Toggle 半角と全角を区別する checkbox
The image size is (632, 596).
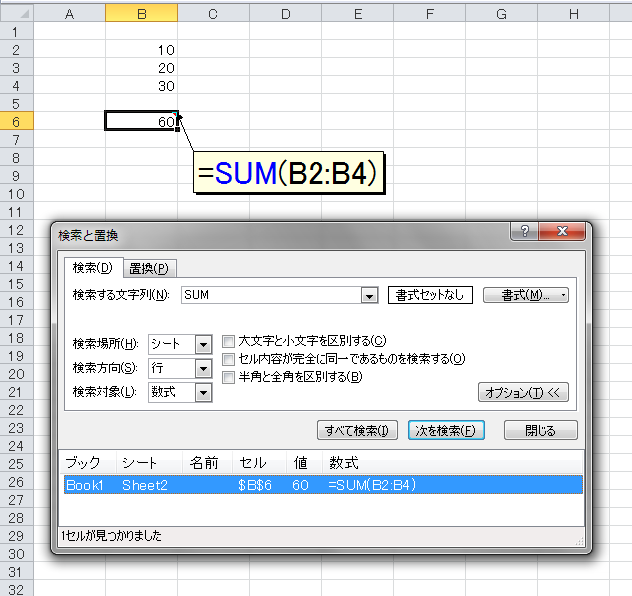pos(228,378)
